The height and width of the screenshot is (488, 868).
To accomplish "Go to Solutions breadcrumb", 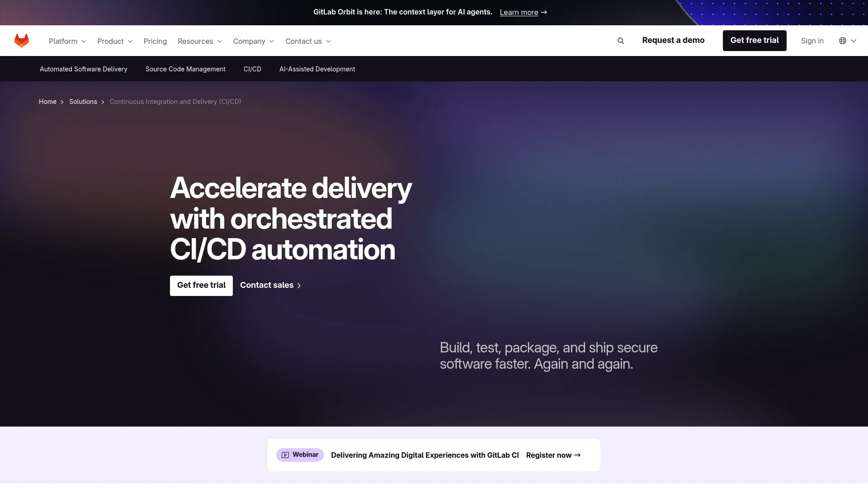I will click(x=83, y=102).
